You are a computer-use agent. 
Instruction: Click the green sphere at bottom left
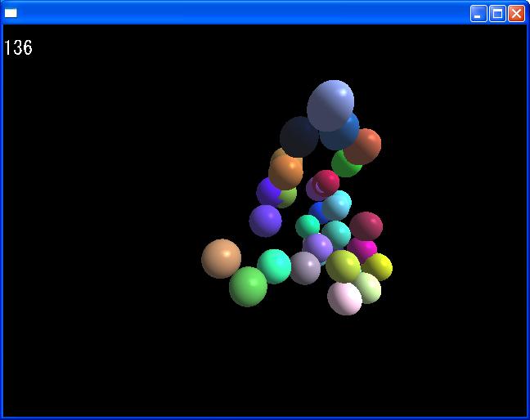click(x=249, y=287)
